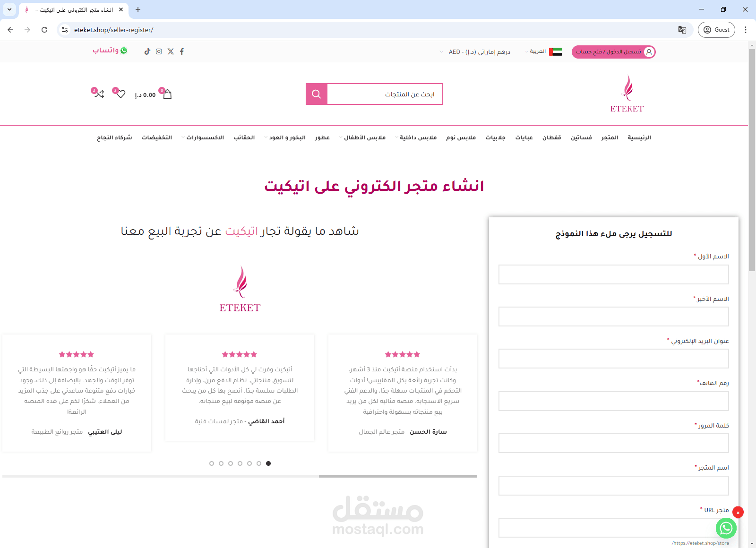Click the ليلى العتيبي testimonial card
756x548 pixels.
(x=77, y=393)
